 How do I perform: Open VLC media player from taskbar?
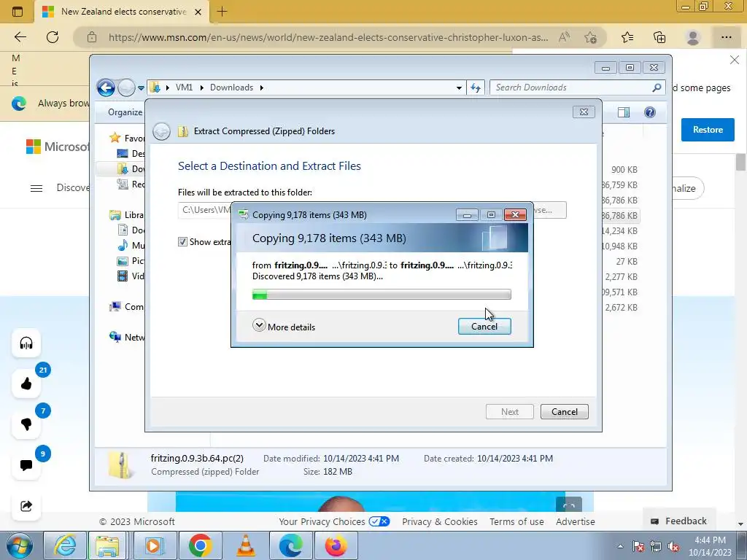click(x=245, y=545)
